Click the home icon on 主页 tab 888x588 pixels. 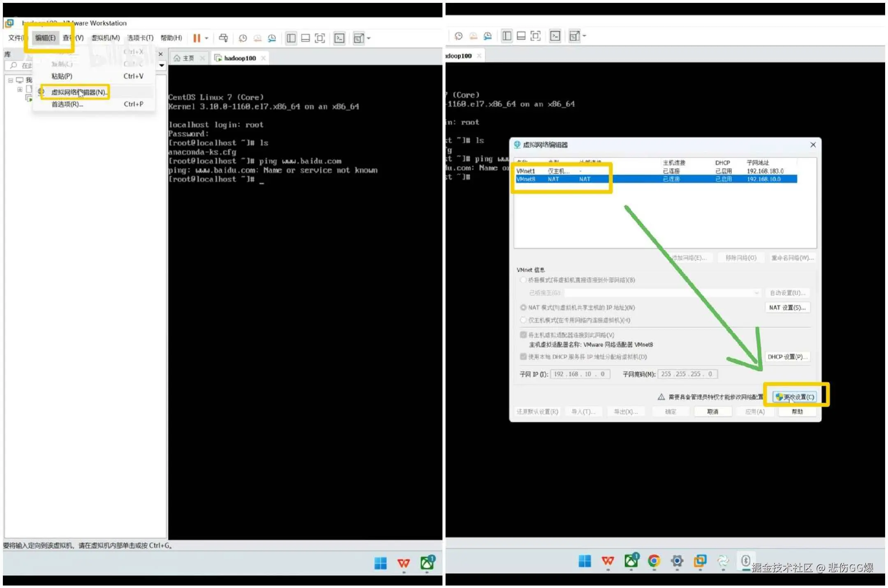177,58
